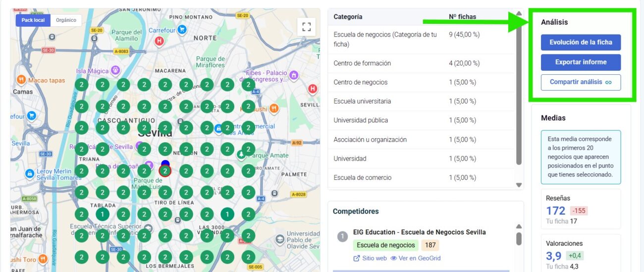Click the Análisis panel heading
This screenshot has width=644, height=272.
[x=554, y=22]
